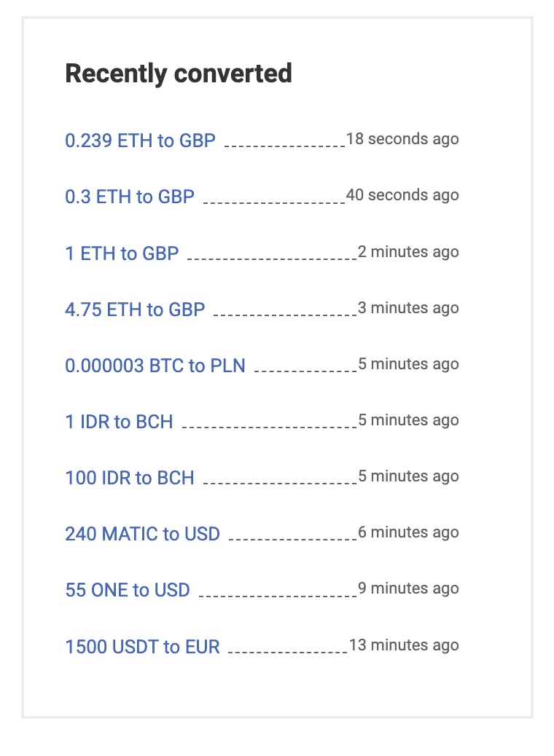This screenshot has height=756, width=554.
Task: Open the 4.75 ETH to GBP link
Action: [135, 310]
